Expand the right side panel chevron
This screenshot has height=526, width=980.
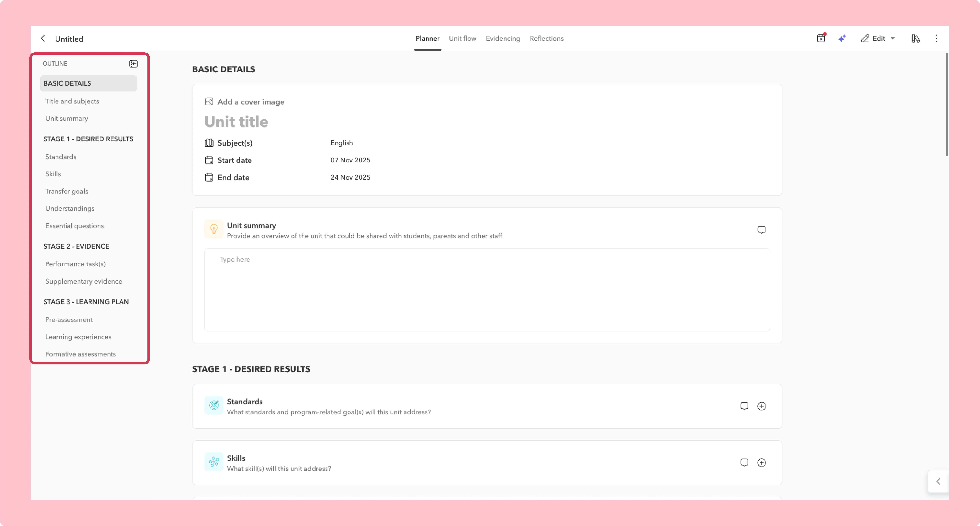(938, 481)
